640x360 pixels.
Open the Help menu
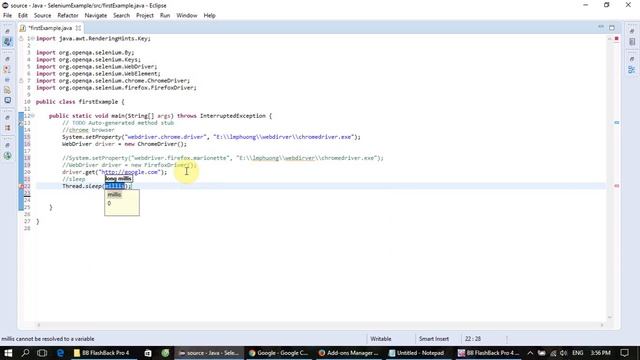(x=209, y=16)
